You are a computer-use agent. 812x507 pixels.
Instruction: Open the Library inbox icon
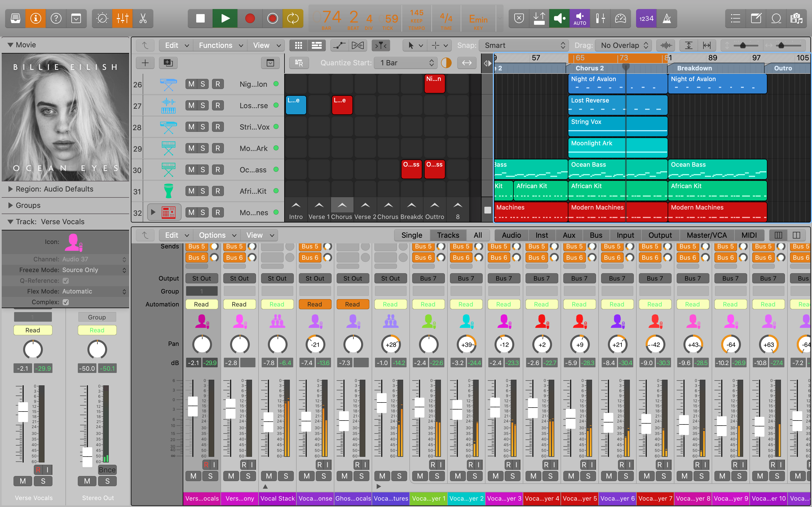point(15,18)
